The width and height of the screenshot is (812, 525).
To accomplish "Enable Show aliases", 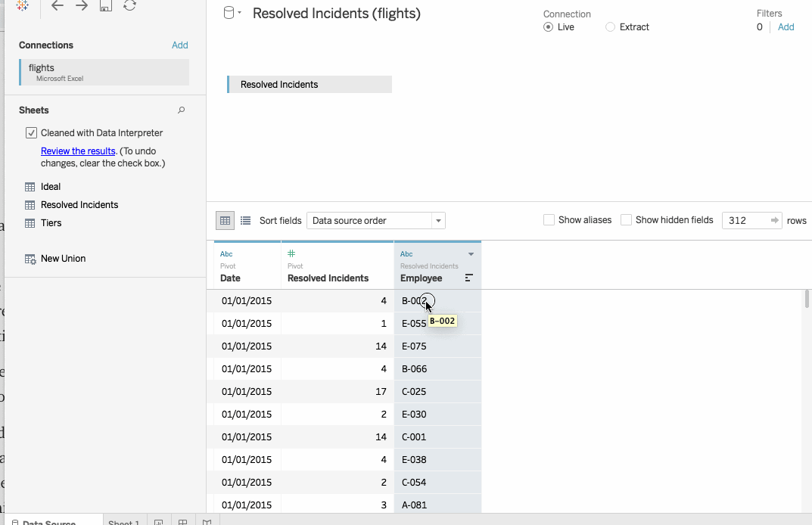I will point(549,220).
